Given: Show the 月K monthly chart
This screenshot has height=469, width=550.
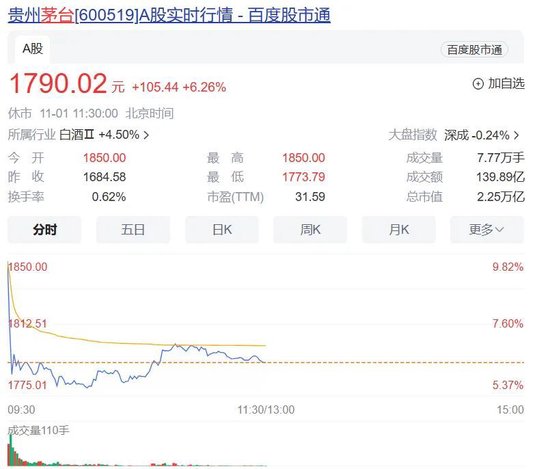Looking at the screenshot, I should (398, 230).
